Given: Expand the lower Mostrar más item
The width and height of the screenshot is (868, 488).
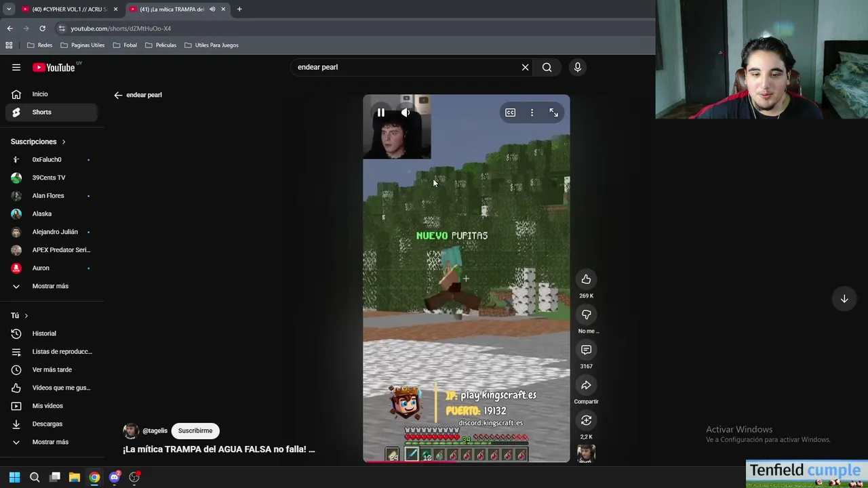Looking at the screenshot, I should tap(52, 442).
